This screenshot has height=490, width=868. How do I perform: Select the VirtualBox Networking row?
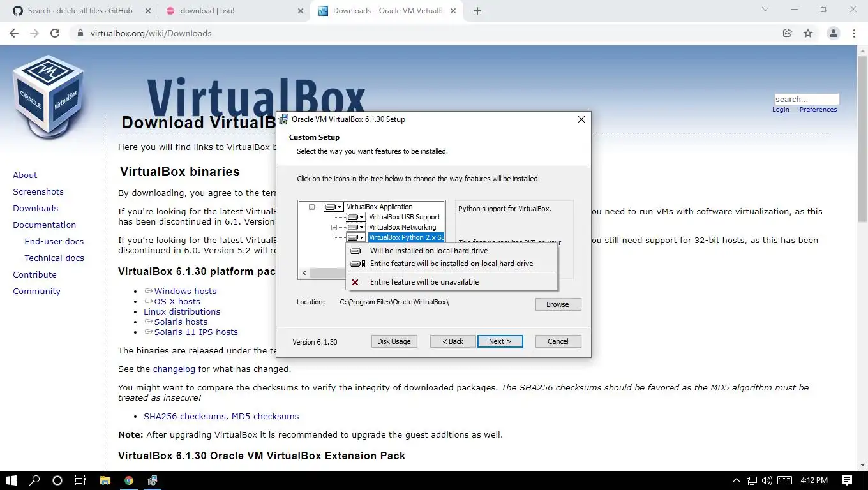click(x=403, y=227)
